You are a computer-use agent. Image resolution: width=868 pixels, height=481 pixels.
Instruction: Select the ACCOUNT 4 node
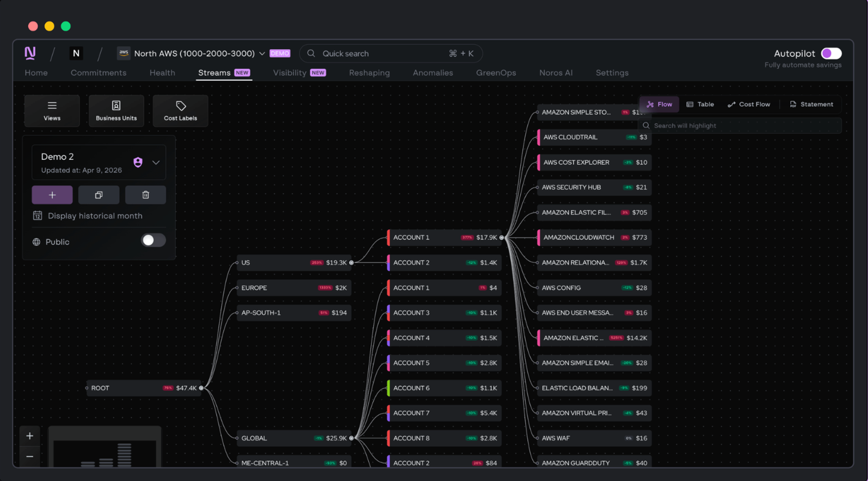coord(444,338)
